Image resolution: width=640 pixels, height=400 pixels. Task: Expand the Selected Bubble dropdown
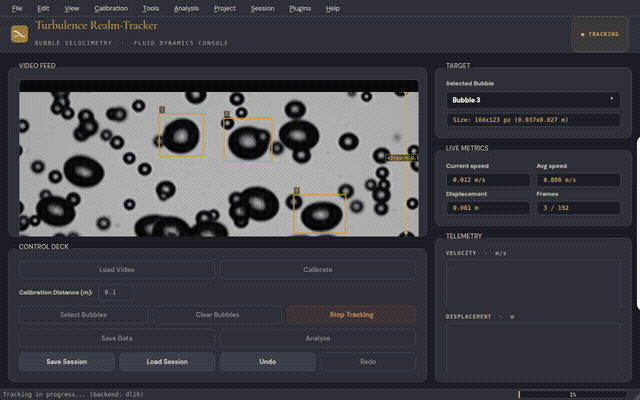533,100
